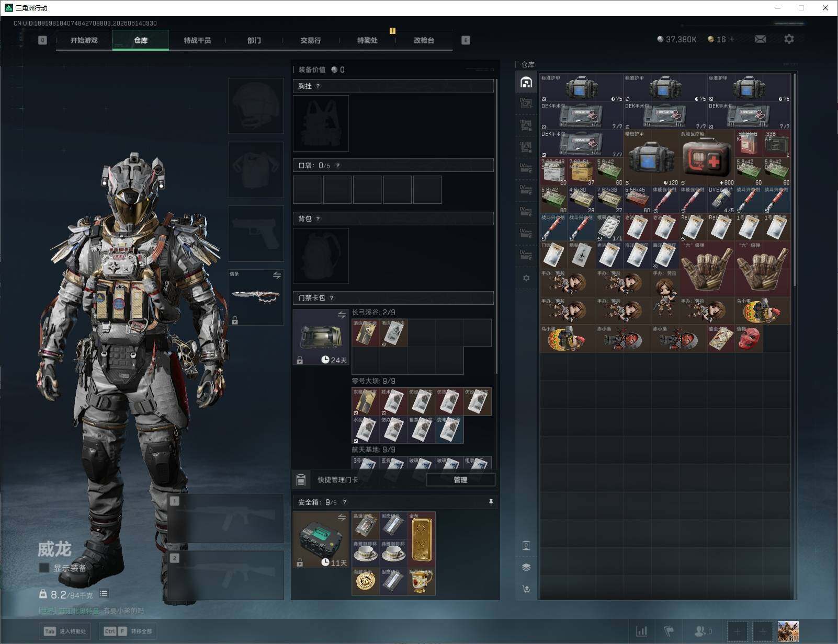Viewport: 838px width, 644px height.
Task: Click secondary weapon slot 2
Action: coord(226,575)
